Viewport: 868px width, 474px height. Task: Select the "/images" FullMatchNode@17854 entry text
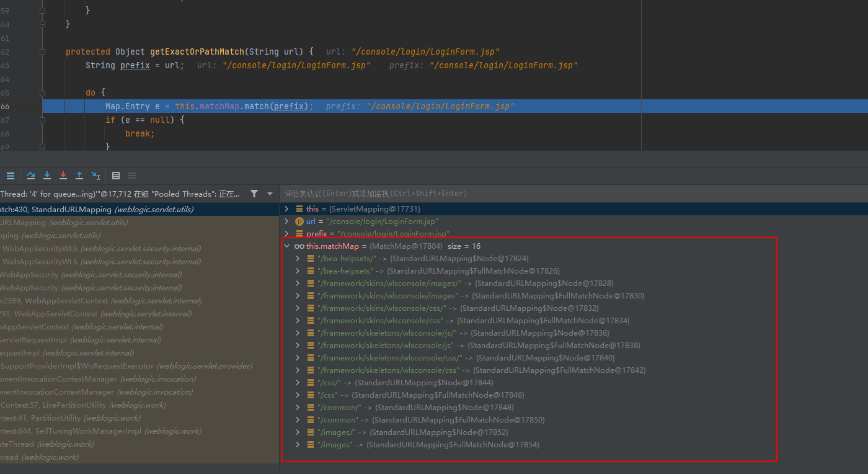point(428,445)
